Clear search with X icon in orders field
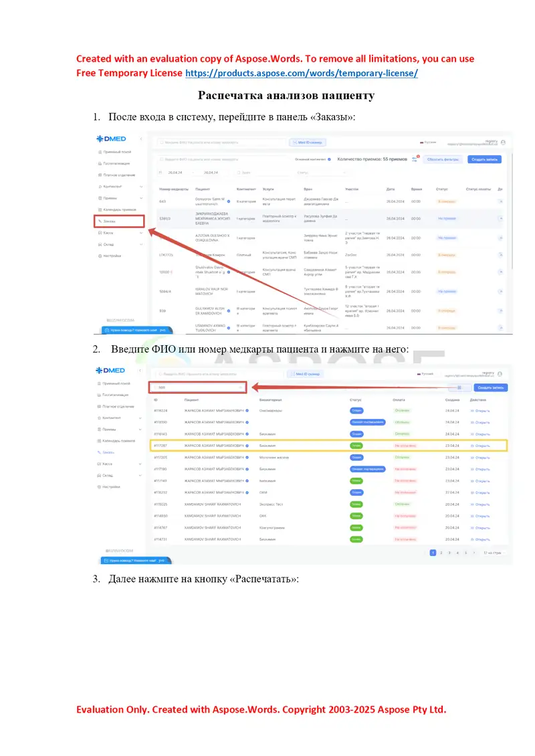This screenshot has height=756, width=535. pos(241,387)
